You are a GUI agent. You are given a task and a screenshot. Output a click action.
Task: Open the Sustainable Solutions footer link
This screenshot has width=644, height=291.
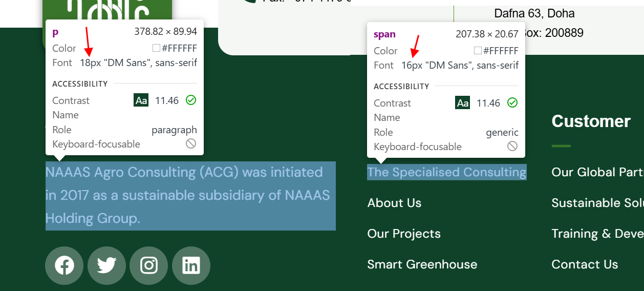(x=597, y=203)
